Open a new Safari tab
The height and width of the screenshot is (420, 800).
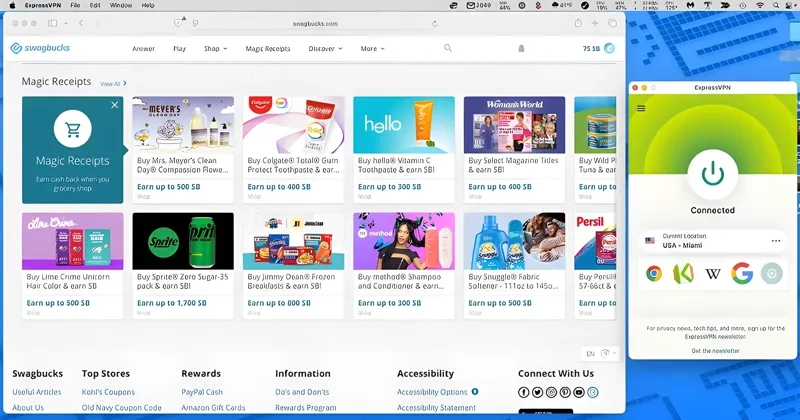[x=595, y=23]
